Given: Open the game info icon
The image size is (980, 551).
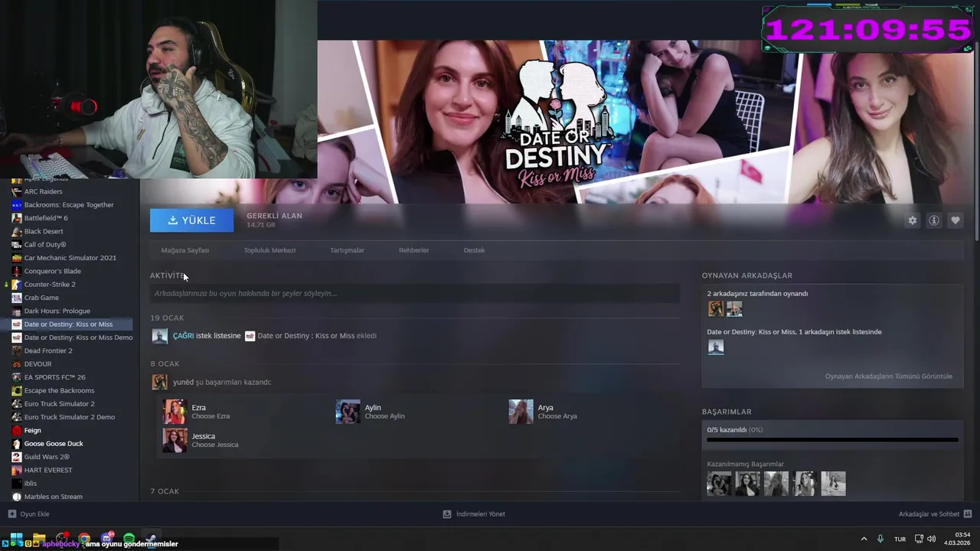Looking at the screenshot, I should pyautogui.click(x=934, y=220).
